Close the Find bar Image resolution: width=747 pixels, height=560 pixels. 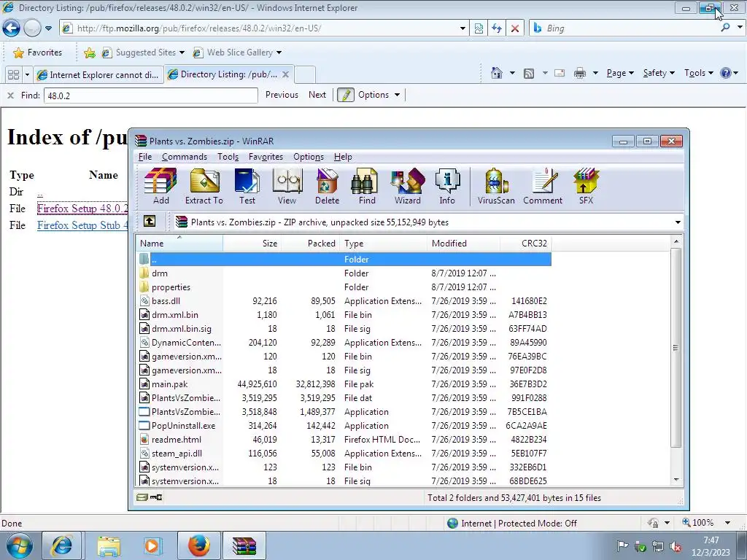(x=10, y=96)
